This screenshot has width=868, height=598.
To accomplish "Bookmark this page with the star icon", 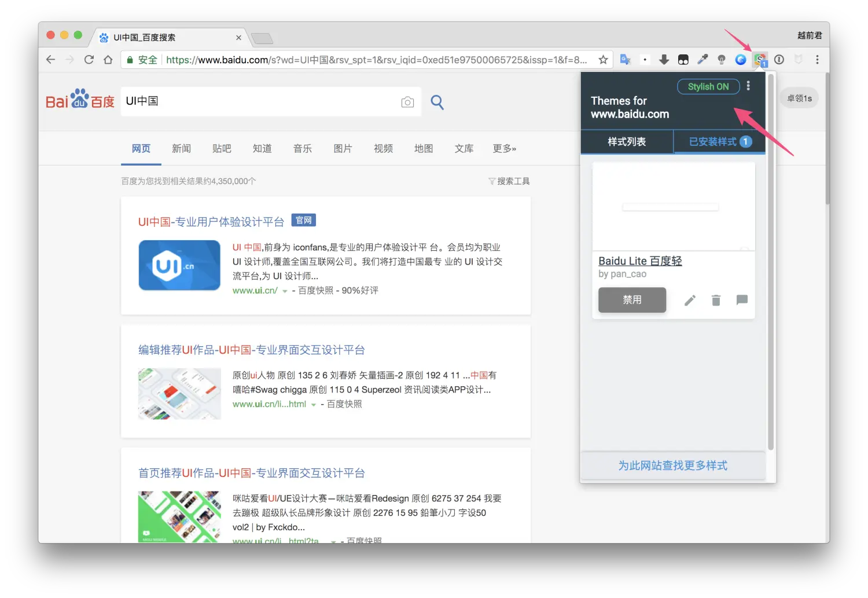I will pyautogui.click(x=603, y=59).
